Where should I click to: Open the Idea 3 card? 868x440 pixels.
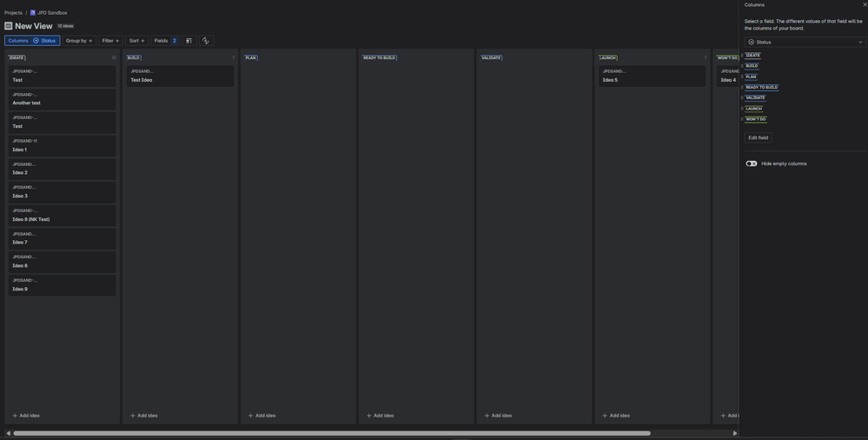pos(62,192)
